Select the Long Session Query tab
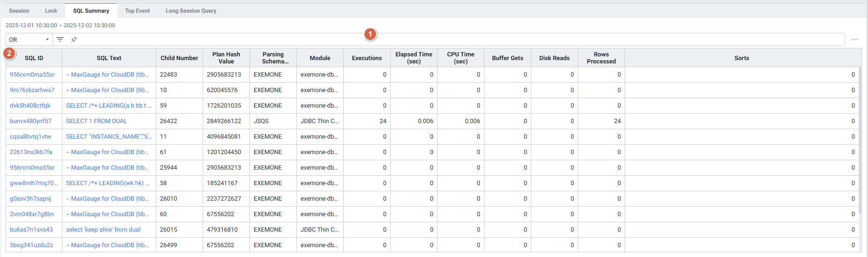Image resolution: width=868 pixels, height=257 pixels. (191, 11)
